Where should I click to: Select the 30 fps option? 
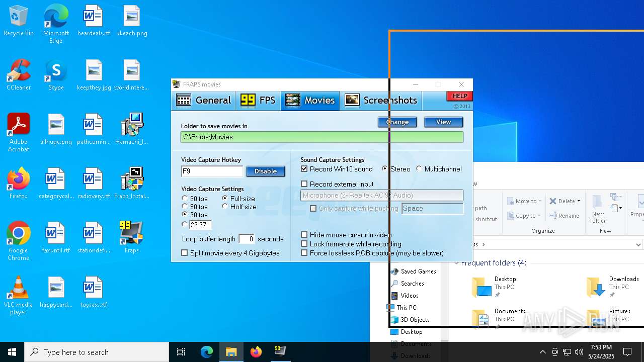coord(185,215)
